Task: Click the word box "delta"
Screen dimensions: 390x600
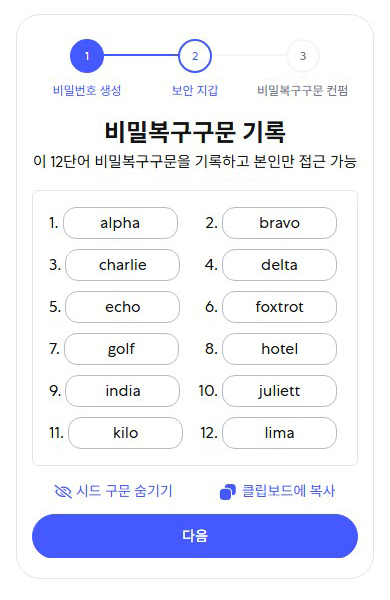Action: (x=279, y=265)
